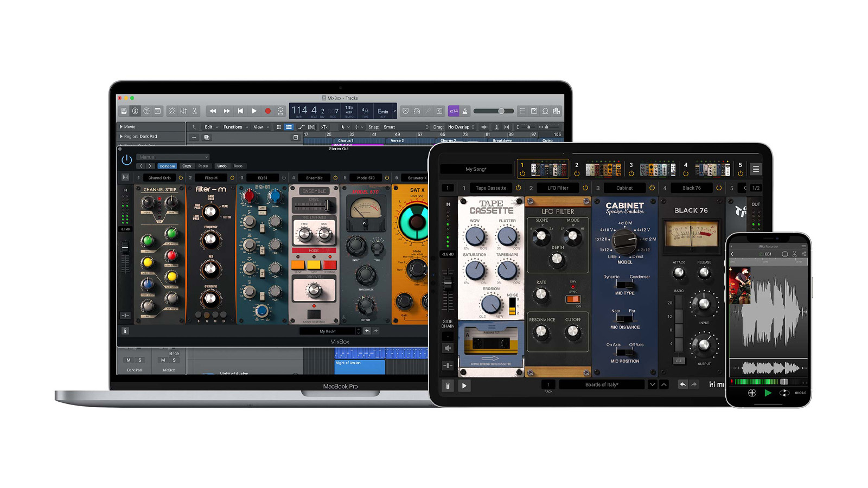This screenshot has width=868, height=488.
Task: Open the Editors scissors icon
Action: [195, 111]
